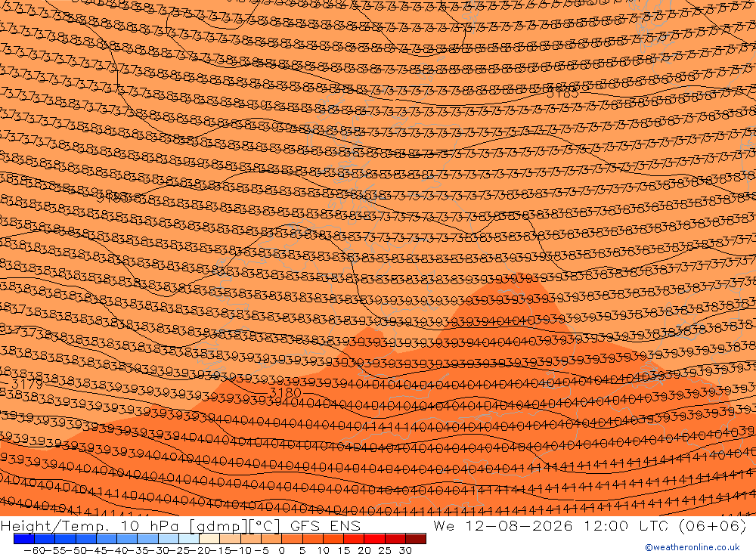Image resolution: width=756 pixels, height=554 pixels.
Task: Select the legend swatch between -15 and -10
Action: (x=230, y=539)
